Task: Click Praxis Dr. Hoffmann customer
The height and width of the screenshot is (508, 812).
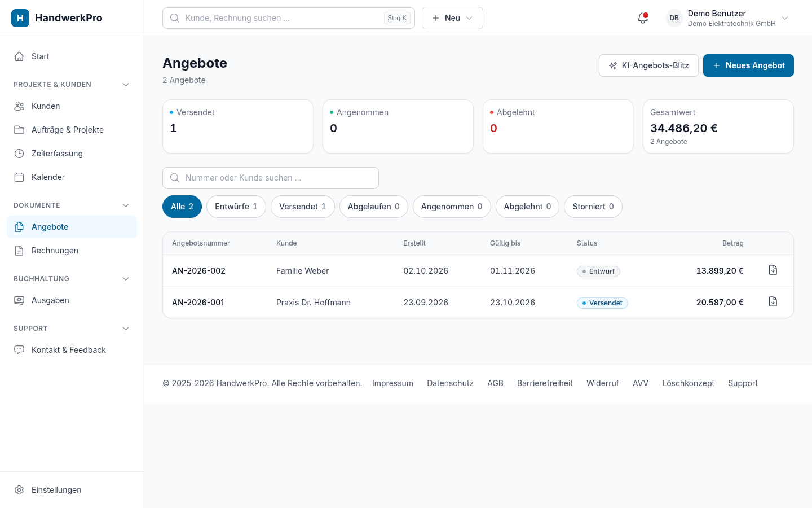Action: [x=314, y=303]
